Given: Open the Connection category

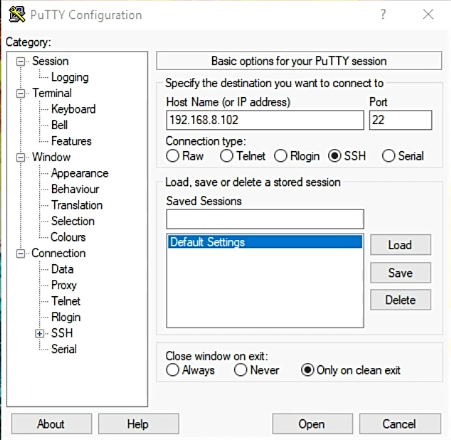Looking at the screenshot, I should (58, 253).
